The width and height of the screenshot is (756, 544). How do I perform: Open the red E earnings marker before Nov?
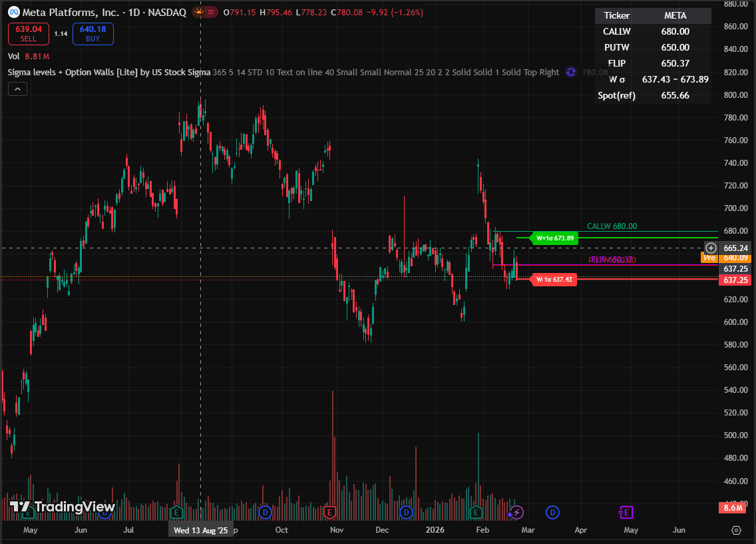330,512
